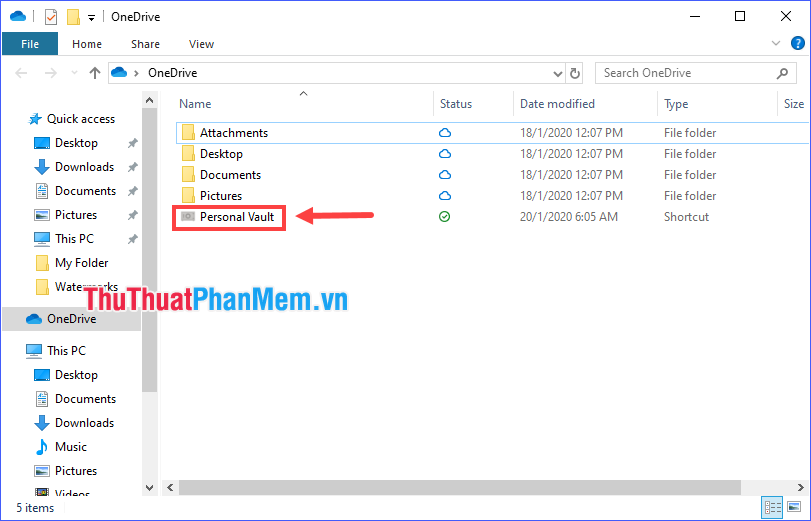Open Downloads under This PC
811x521 pixels.
[84, 423]
